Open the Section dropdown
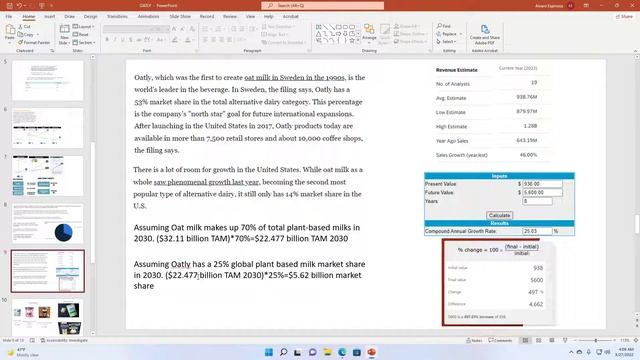This screenshot has width=640, height=360. point(84,42)
